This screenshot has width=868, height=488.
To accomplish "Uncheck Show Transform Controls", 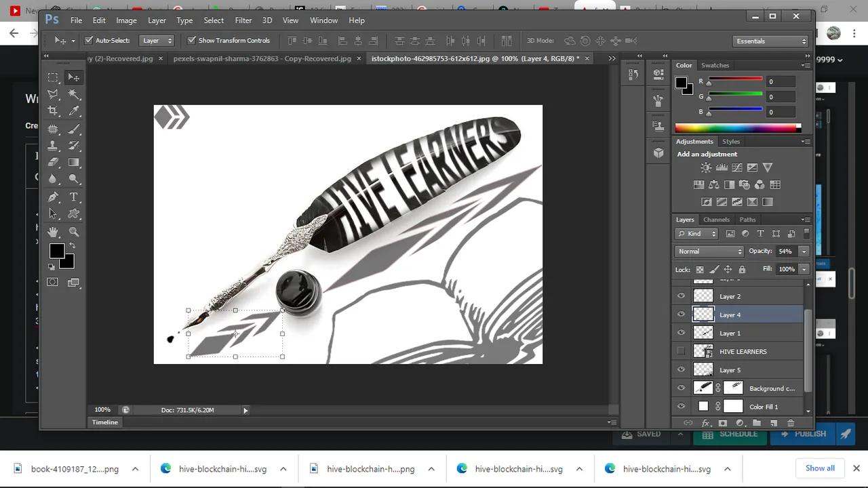I will (x=192, y=41).
